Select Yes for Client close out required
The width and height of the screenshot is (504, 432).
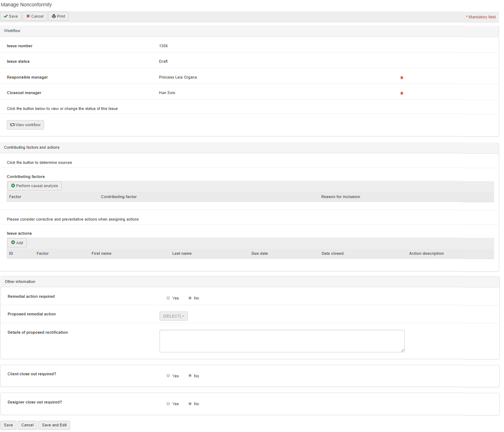click(x=168, y=376)
